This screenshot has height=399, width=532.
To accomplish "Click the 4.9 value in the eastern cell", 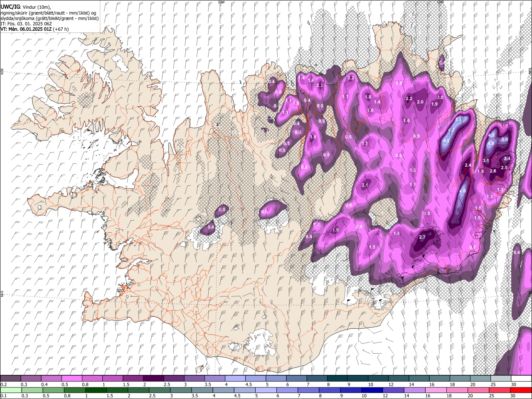I will (x=491, y=143).
